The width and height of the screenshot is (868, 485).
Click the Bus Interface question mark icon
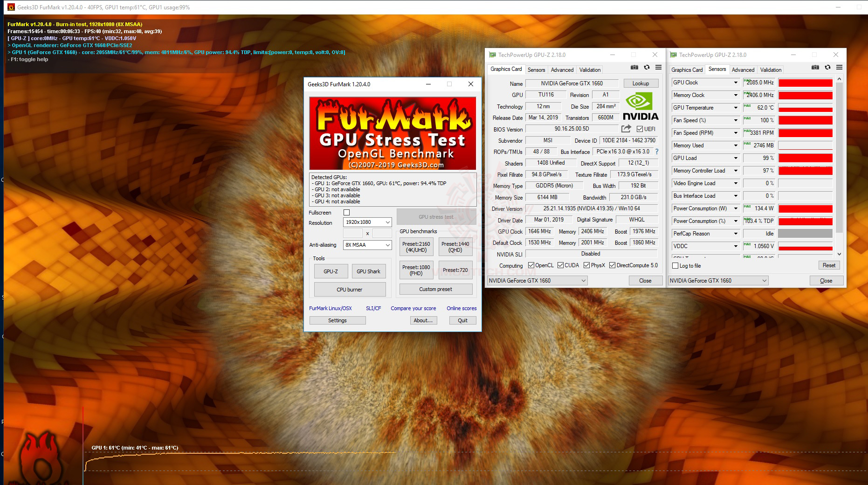point(657,152)
